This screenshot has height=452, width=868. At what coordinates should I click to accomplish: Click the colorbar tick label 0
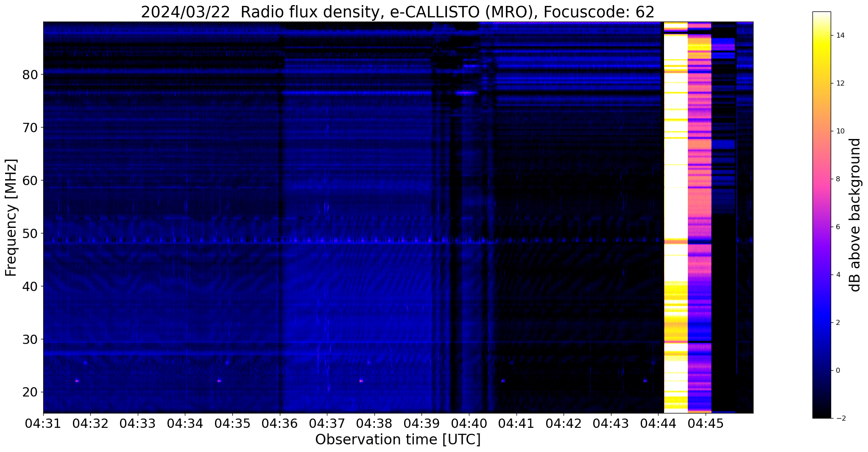(837, 371)
